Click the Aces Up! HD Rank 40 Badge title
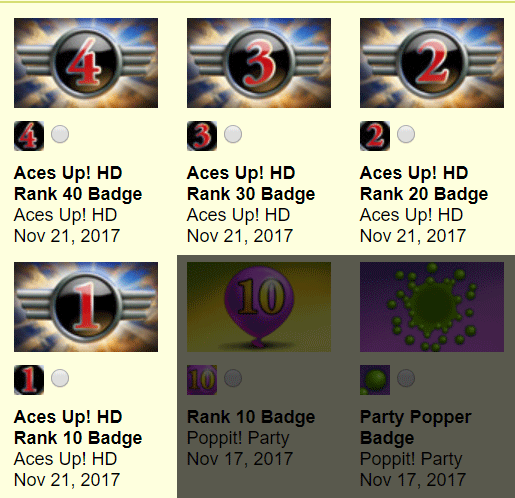The image size is (515, 498). [78, 184]
